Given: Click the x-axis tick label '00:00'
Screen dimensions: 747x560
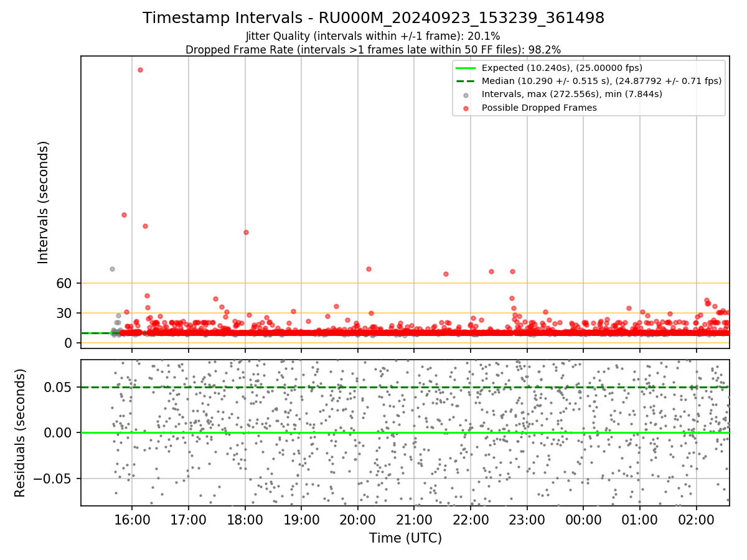Looking at the screenshot, I should point(583,519).
